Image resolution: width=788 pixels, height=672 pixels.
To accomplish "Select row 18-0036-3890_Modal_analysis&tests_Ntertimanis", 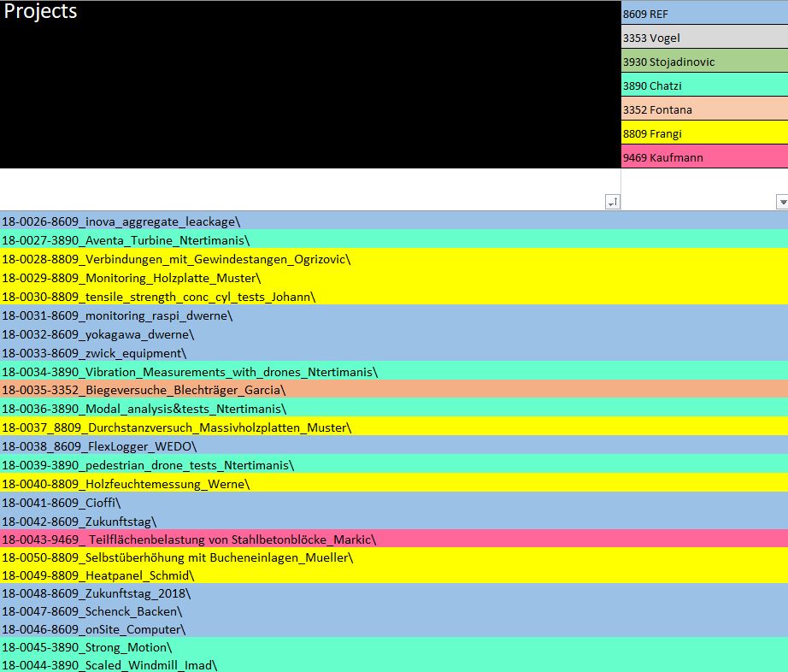I will [394, 408].
